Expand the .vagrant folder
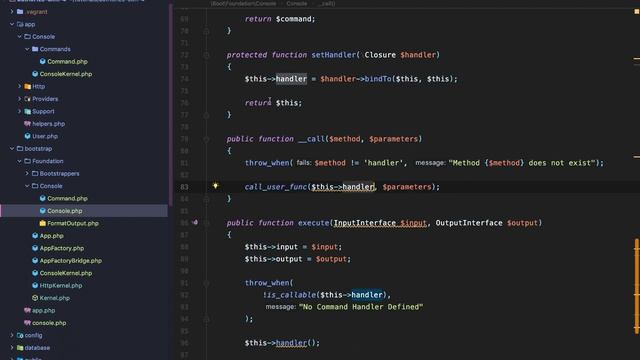 point(12,12)
